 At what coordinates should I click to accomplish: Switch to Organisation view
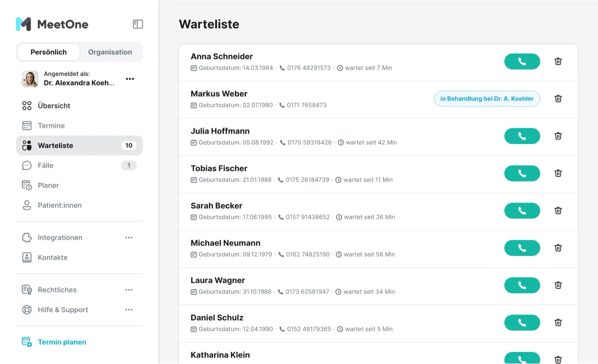pos(110,52)
